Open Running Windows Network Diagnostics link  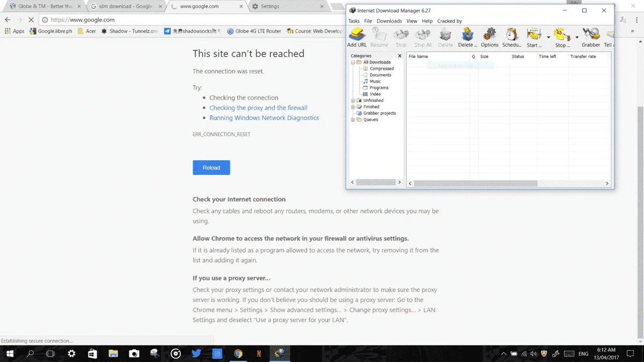[x=264, y=118]
